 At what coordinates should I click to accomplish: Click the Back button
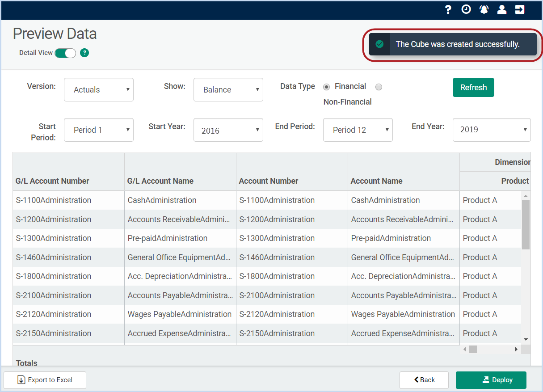[424, 380]
